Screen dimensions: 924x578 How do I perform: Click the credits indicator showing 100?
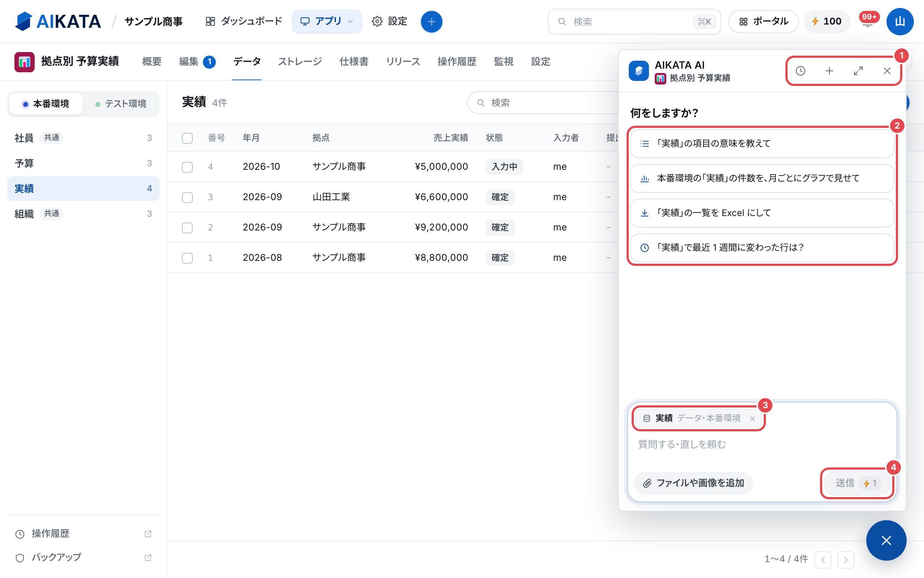coord(827,21)
